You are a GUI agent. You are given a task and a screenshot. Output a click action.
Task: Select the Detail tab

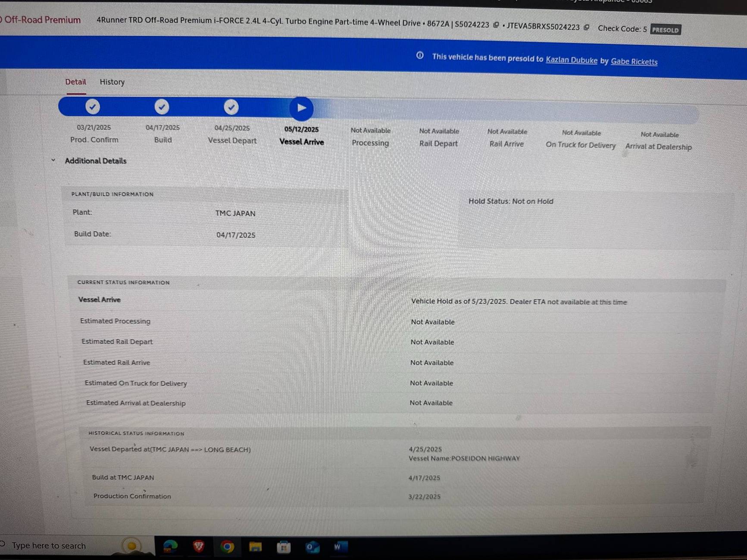coord(75,82)
